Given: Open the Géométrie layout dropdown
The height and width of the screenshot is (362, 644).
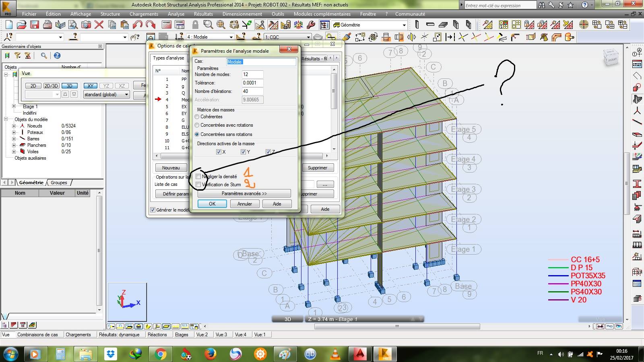Looking at the screenshot, I should click(x=404, y=25).
